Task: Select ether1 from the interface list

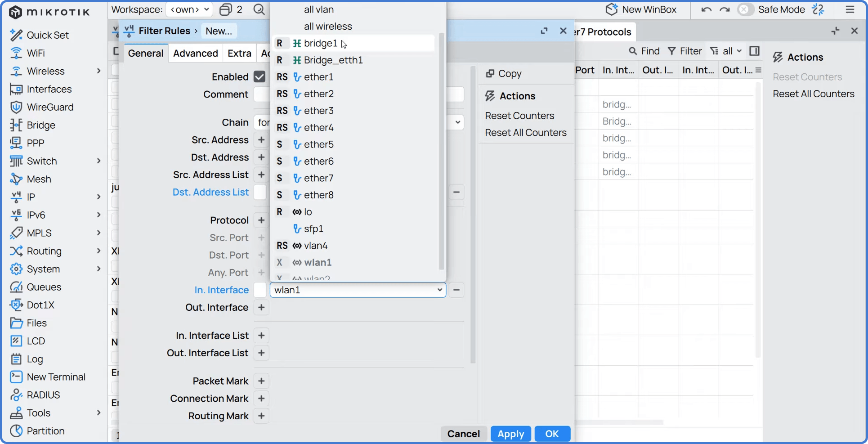Action: (318, 77)
